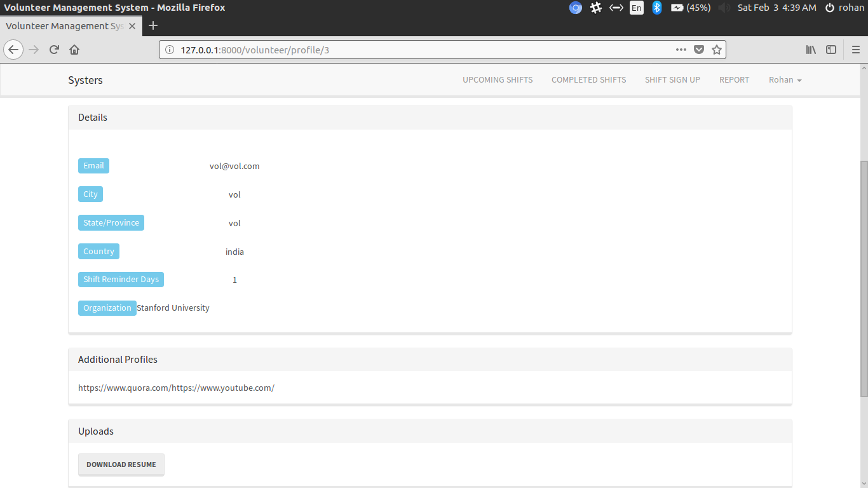Navigate back using the browser back arrow

pos(13,49)
